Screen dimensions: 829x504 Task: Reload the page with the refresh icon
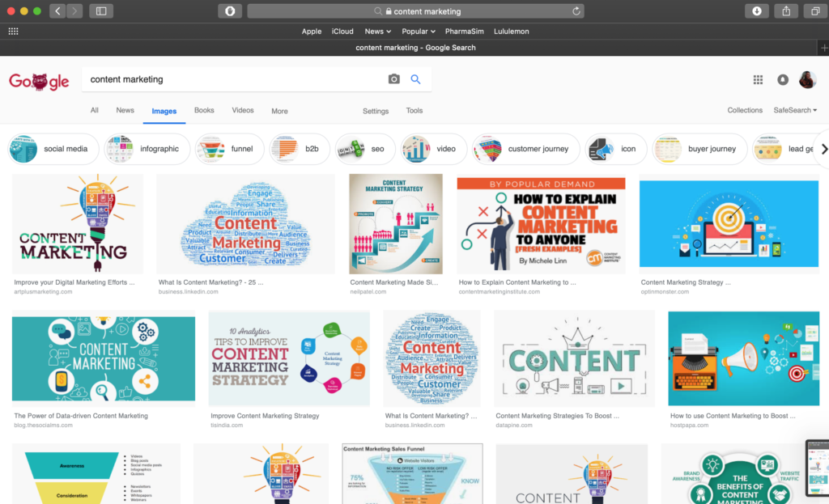(576, 11)
